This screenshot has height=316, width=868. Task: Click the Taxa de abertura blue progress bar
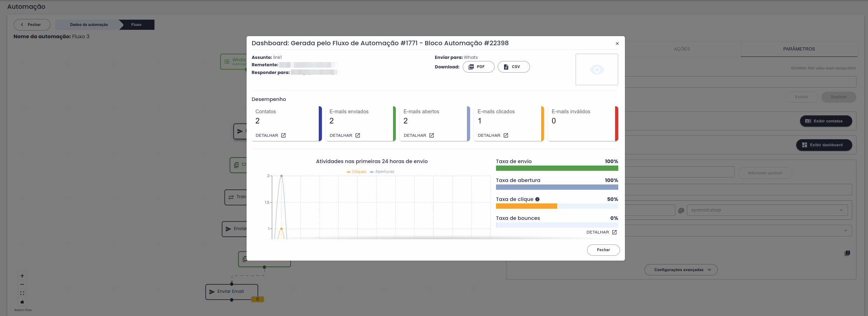coord(557,187)
